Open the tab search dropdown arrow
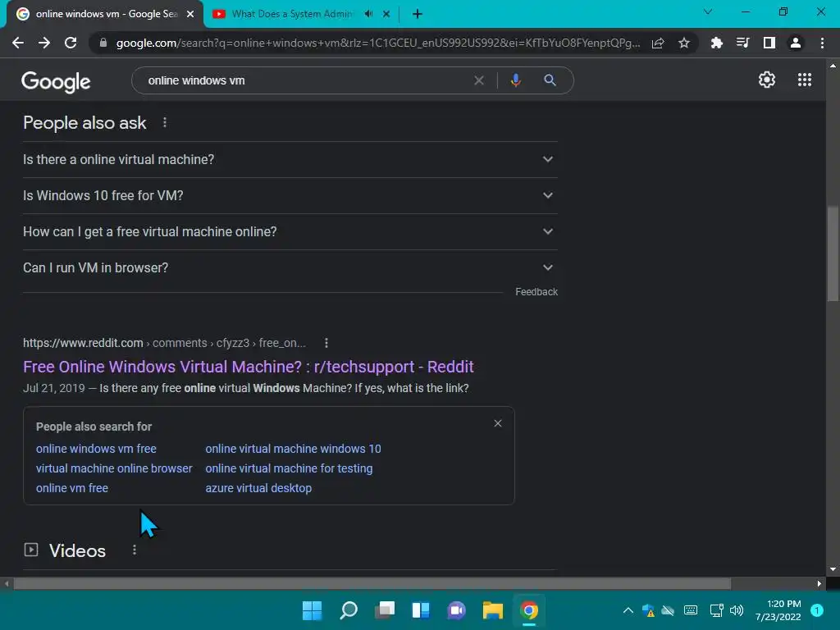This screenshot has height=630, width=840. click(708, 11)
